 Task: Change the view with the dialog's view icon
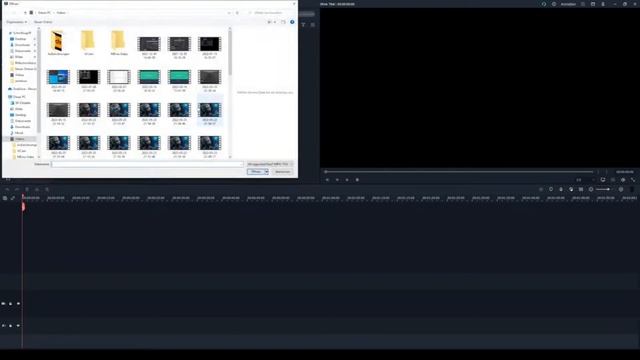269,22
